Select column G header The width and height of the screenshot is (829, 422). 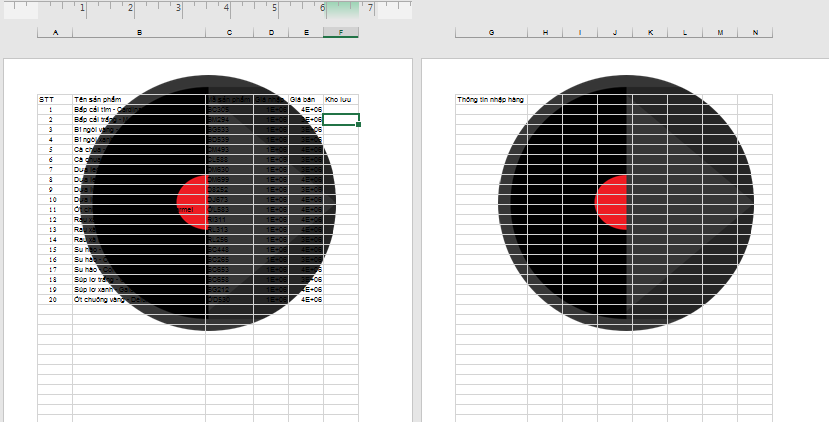pos(491,32)
